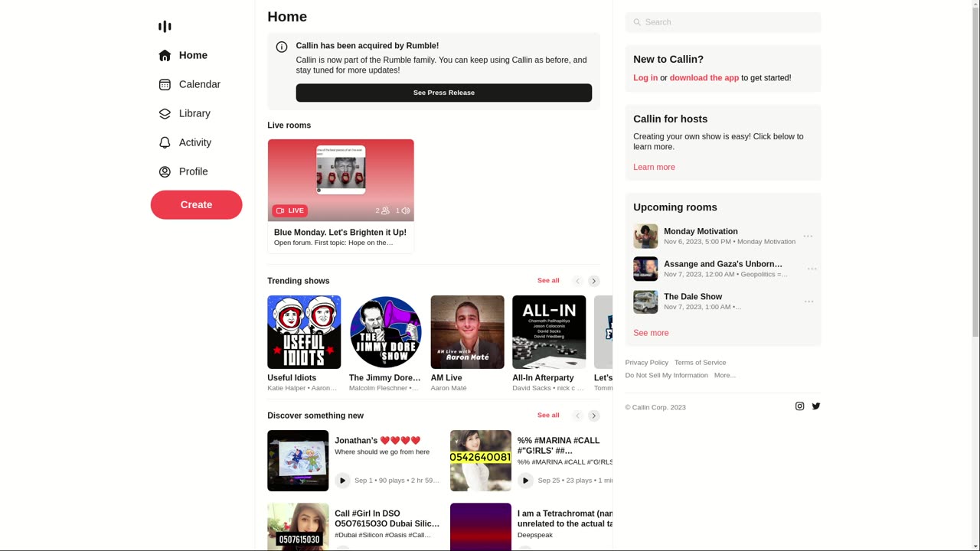
Task: Open Blue Monday. Let's Brighten it Up! title
Action: pos(340,233)
